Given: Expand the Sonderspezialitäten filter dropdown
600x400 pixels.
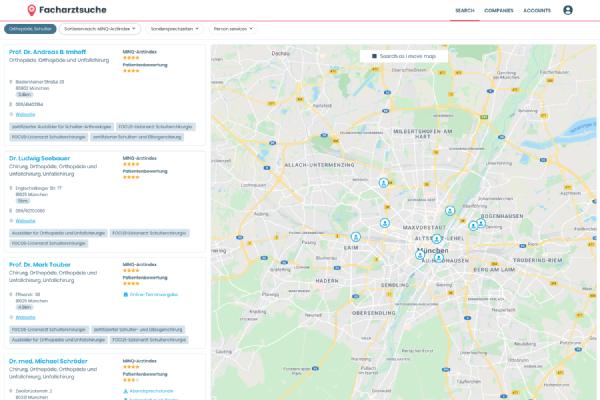Looking at the screenshot, I should click(x=174, y=29).
